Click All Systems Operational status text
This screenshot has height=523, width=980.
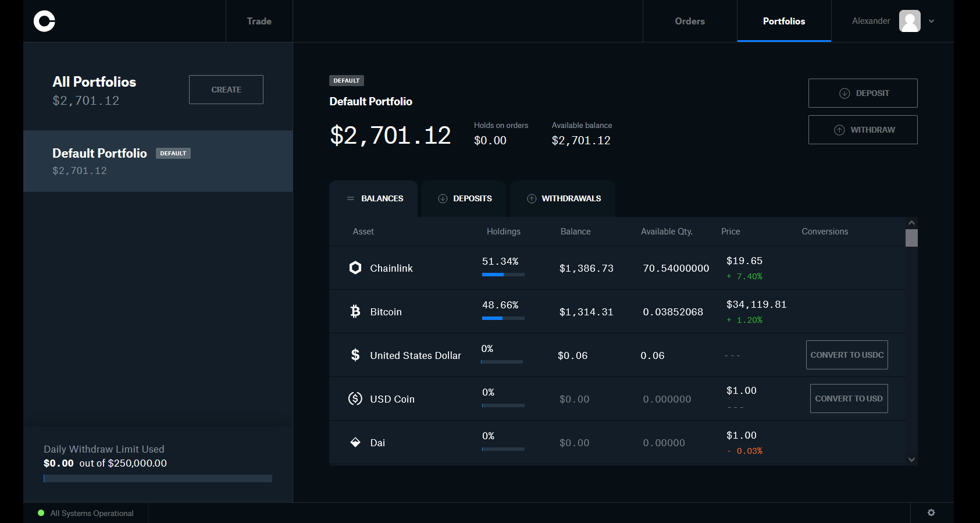(x=92, y=513)
